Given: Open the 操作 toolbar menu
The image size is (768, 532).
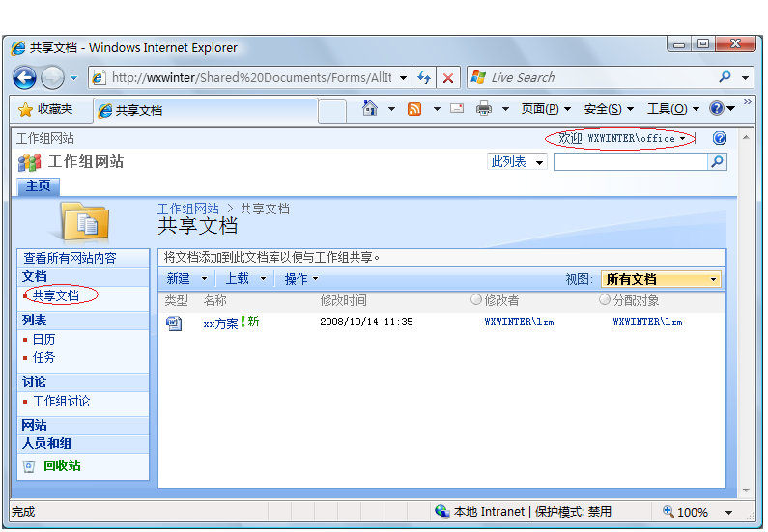Looking at the screenshot, I should (301, 279).
